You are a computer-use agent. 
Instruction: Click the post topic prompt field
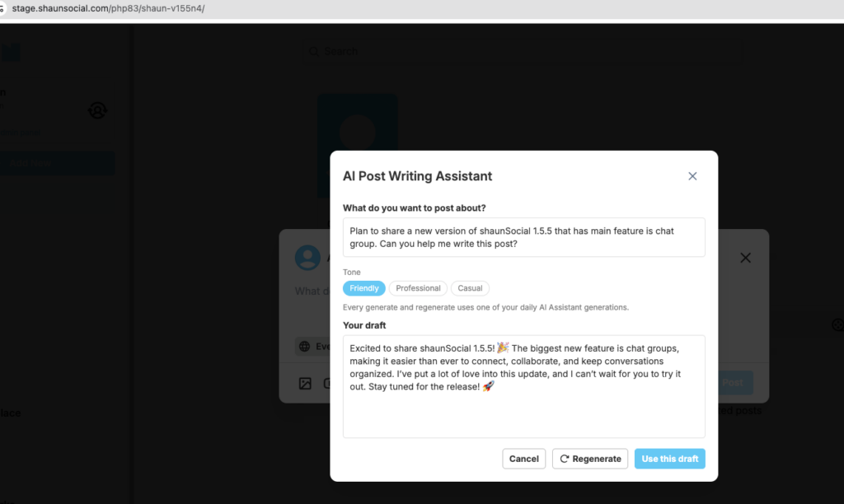point(523,237)
